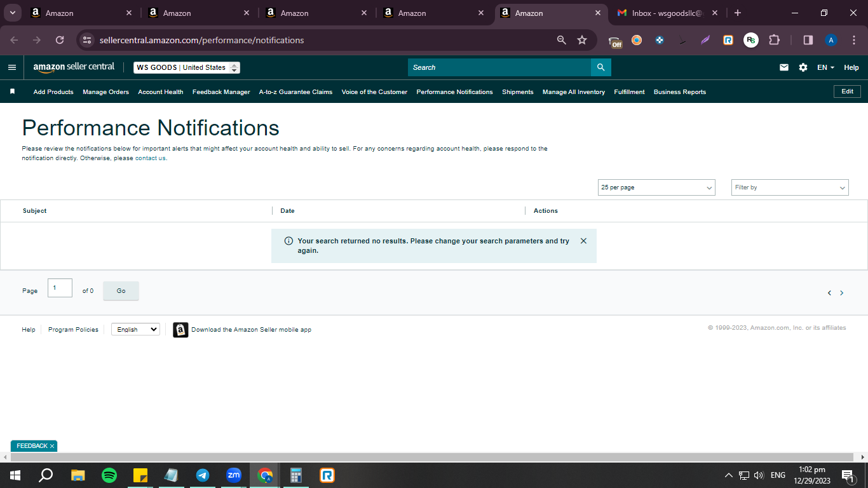868x488 pixels.
Task: Open Performance Notifications menu item
Action: coord(454,92)
